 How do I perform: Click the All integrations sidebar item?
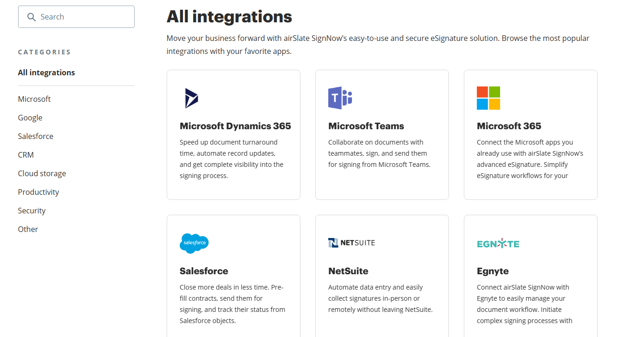click(x=46, y=72)
